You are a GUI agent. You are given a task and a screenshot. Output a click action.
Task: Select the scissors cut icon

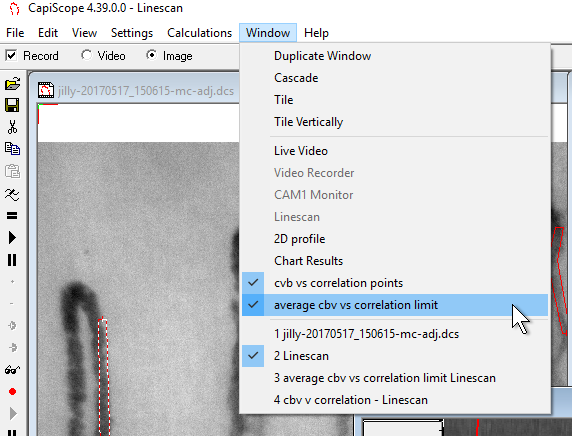[x=12, y=127]
